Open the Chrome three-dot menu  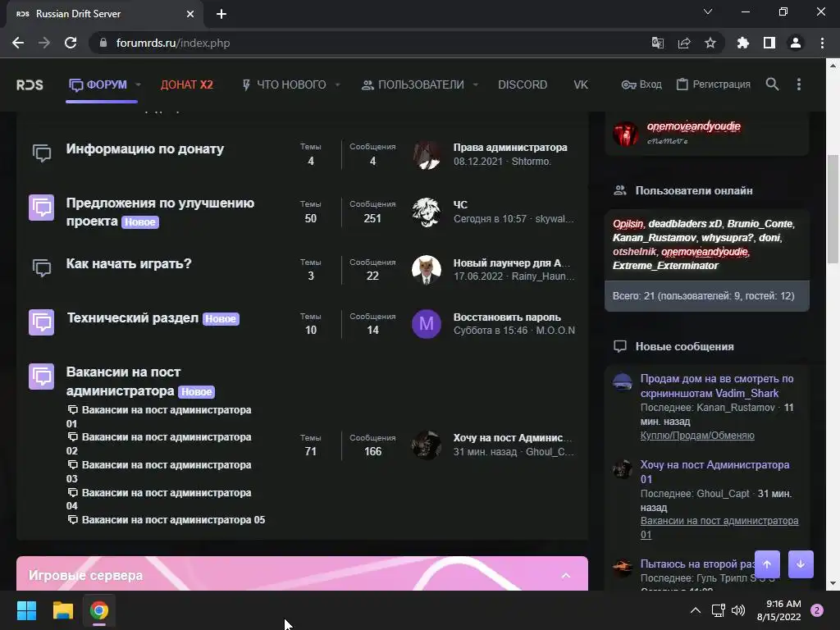click(822, 43)
